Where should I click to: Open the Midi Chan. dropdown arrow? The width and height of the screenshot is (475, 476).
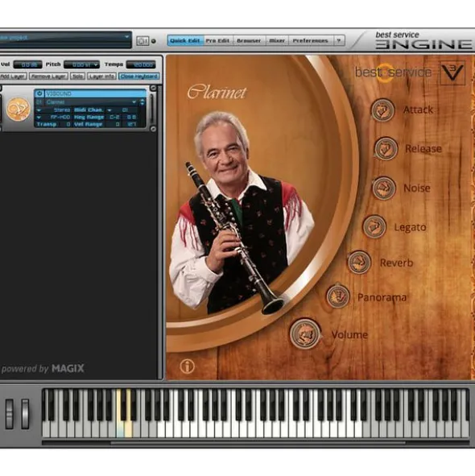tap(109, 110)
